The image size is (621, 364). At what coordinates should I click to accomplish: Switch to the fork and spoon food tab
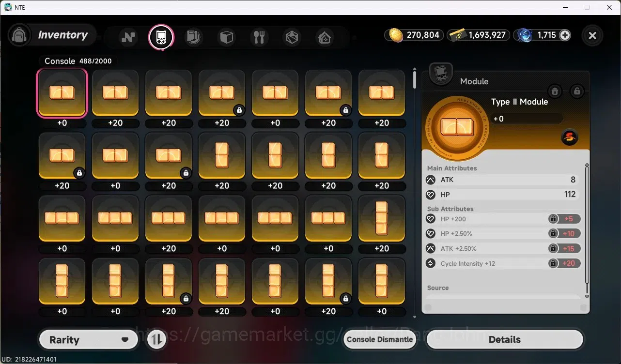[x=259, y=37]
